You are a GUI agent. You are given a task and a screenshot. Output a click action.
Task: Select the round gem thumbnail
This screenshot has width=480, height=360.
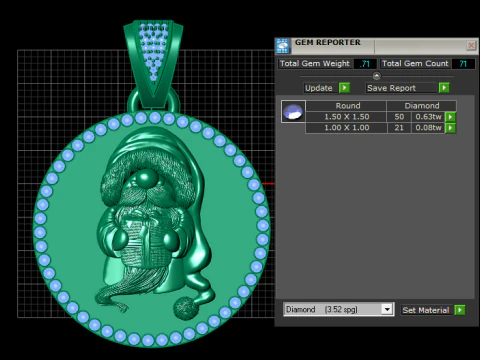coord(293,112)
